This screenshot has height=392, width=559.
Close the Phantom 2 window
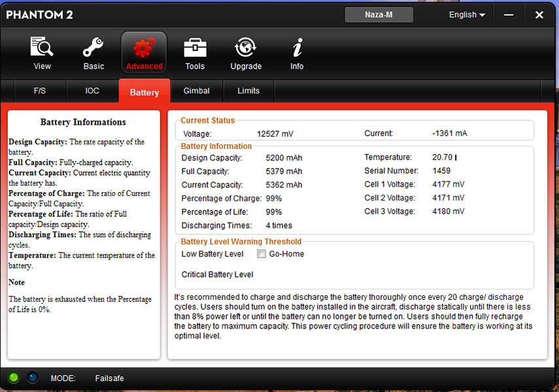coord(539,15)
